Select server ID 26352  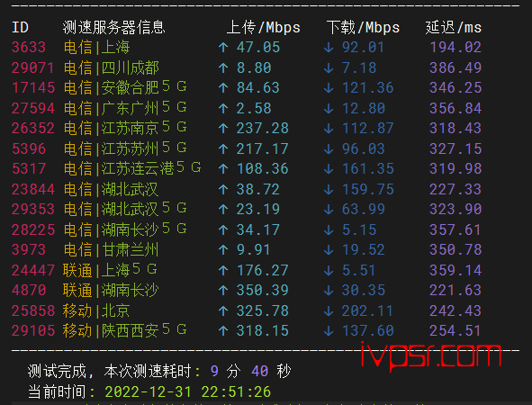tap(33, 128)
